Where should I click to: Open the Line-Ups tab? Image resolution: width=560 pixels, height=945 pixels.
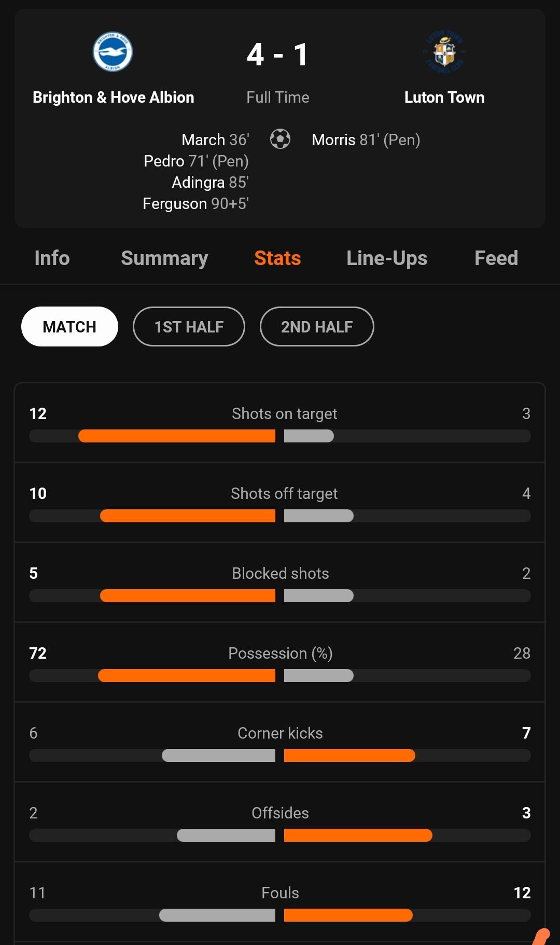point(387,258)
